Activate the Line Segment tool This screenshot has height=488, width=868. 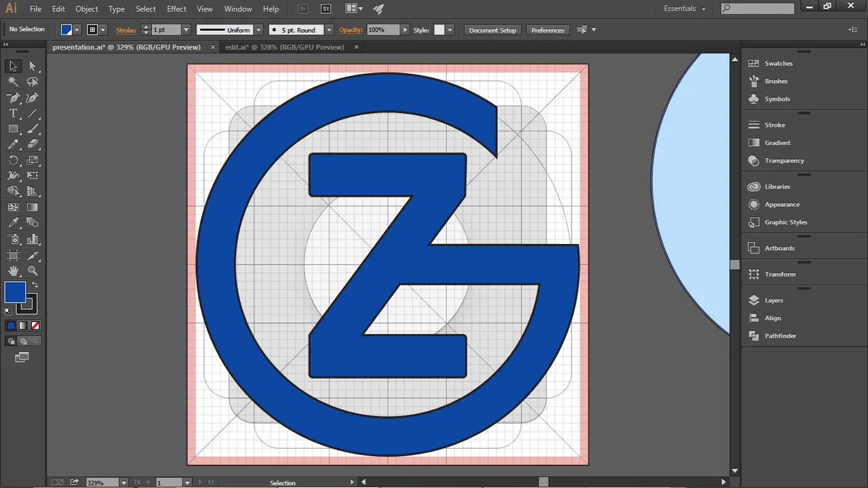(x=33, y=113)
